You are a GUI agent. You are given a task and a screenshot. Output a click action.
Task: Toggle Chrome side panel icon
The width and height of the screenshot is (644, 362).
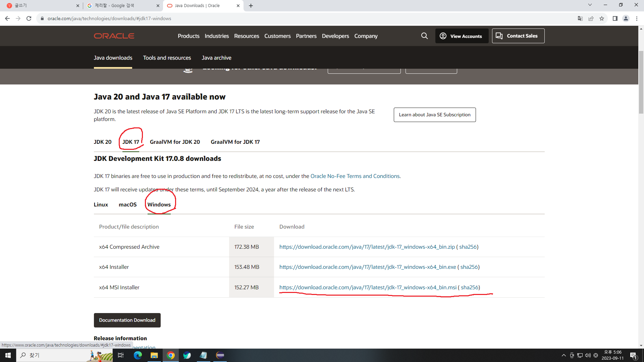click(x=615, y=18)
